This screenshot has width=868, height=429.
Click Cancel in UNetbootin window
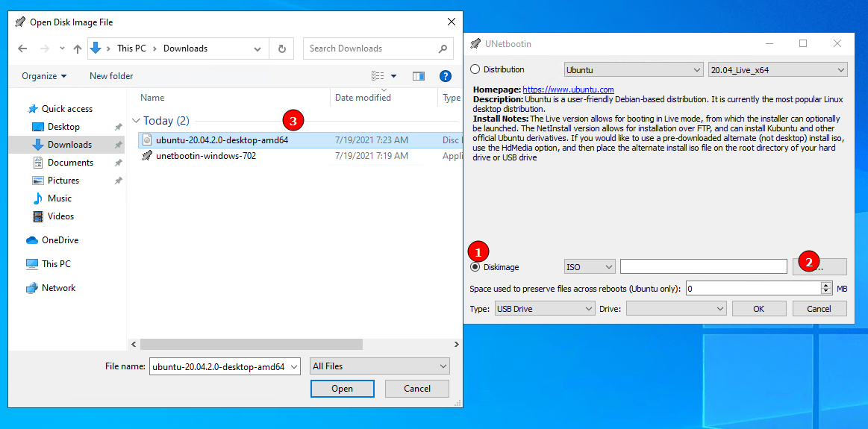pos(819,309)
